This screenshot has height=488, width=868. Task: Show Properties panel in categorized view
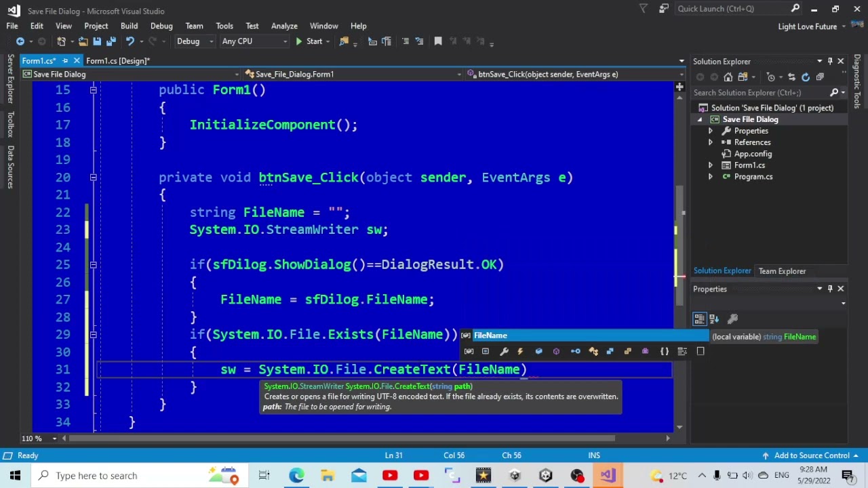701,319
